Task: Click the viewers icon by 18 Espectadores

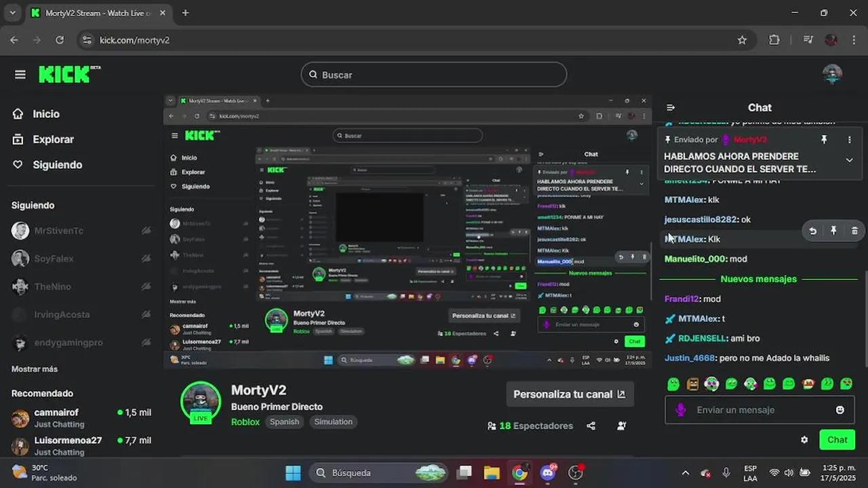Action: click(x=492, y=426)
